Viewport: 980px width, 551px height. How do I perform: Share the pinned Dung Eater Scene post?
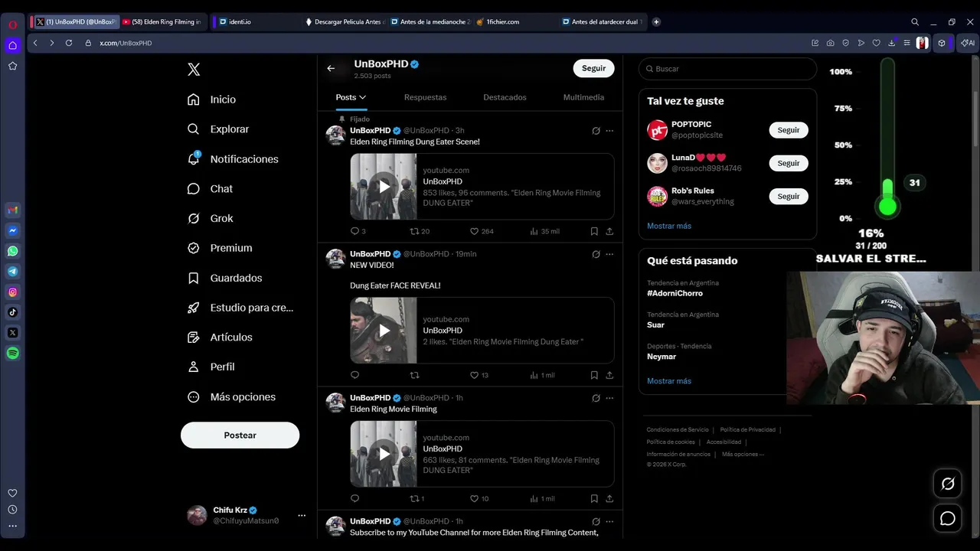[x=609, y=231]
